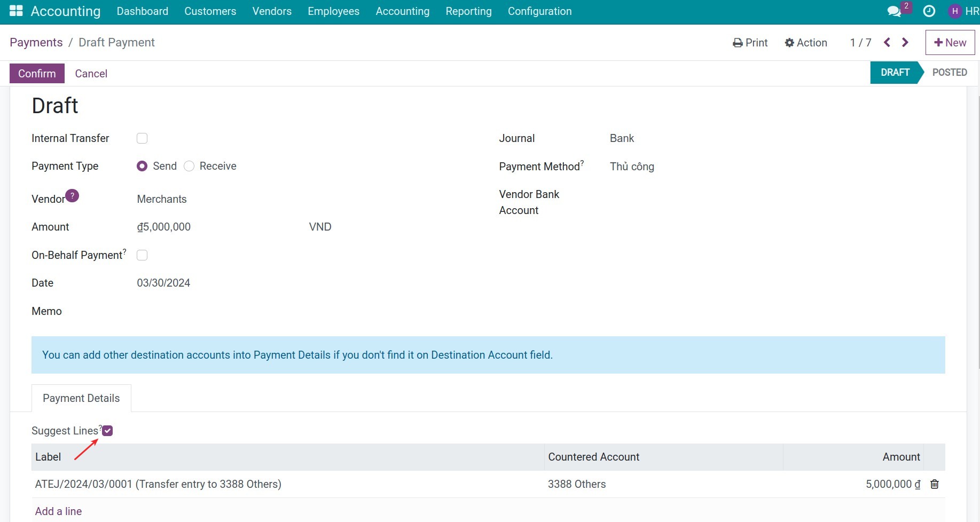The height and width of the screenshot is (522, 980).
Task: Open the Dashboard menu
Action: coord(143,11)
